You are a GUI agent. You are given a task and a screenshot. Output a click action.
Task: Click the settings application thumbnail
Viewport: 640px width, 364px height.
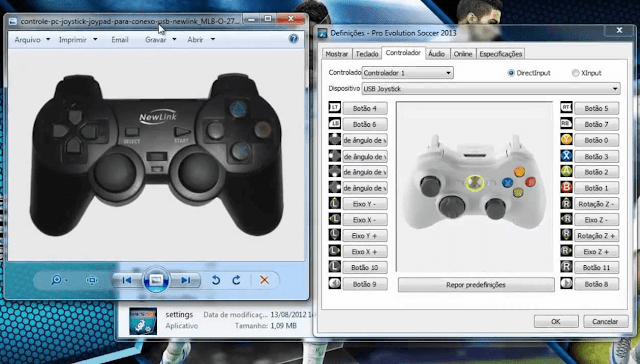pos(143,321)
